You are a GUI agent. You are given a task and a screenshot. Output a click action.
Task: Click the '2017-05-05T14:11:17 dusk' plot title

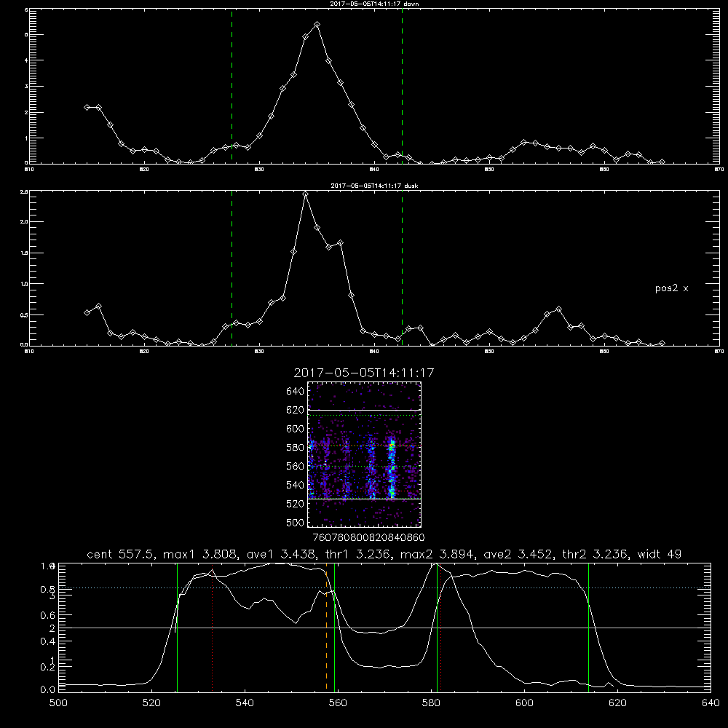374,186
